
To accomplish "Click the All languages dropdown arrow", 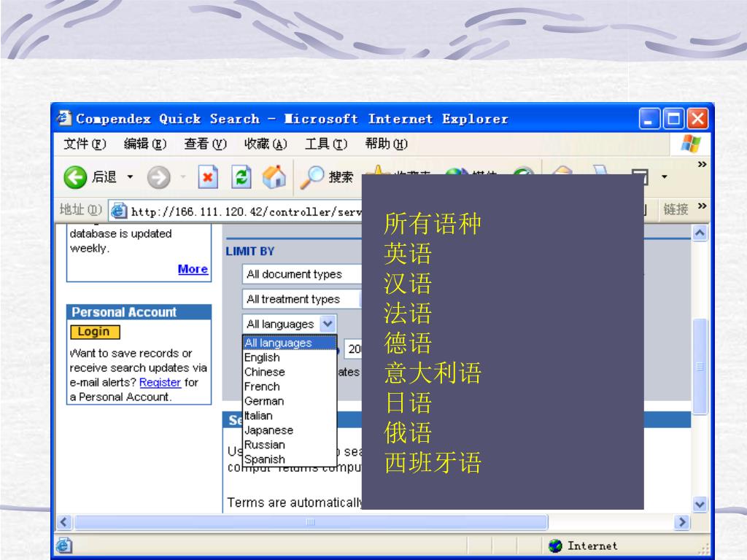I will pyautogui.click(x=328, y=324).
